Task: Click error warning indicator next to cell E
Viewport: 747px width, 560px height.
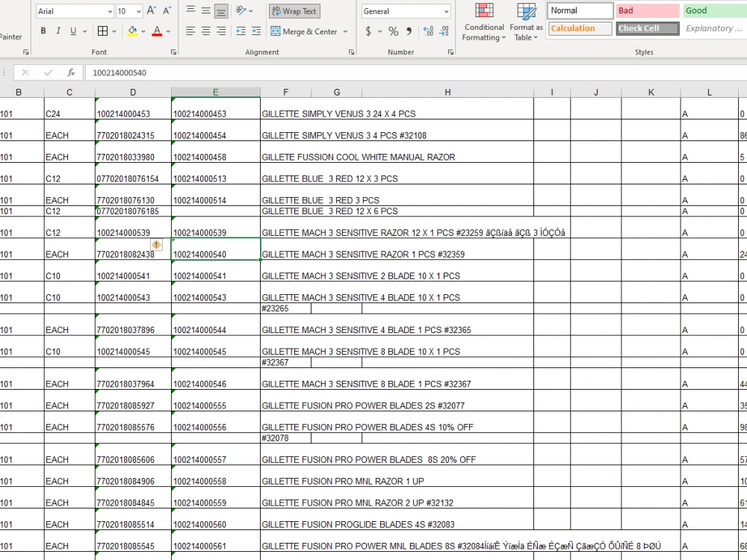Action: pos(156,245)
